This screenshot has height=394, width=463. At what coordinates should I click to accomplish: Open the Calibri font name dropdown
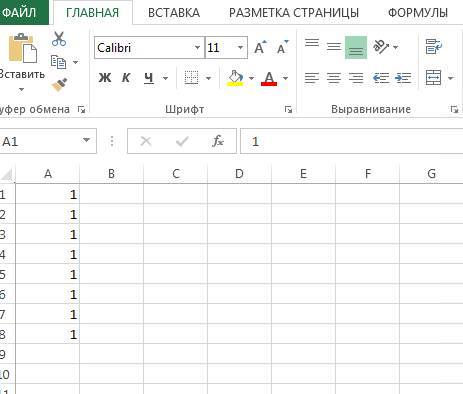197,48
